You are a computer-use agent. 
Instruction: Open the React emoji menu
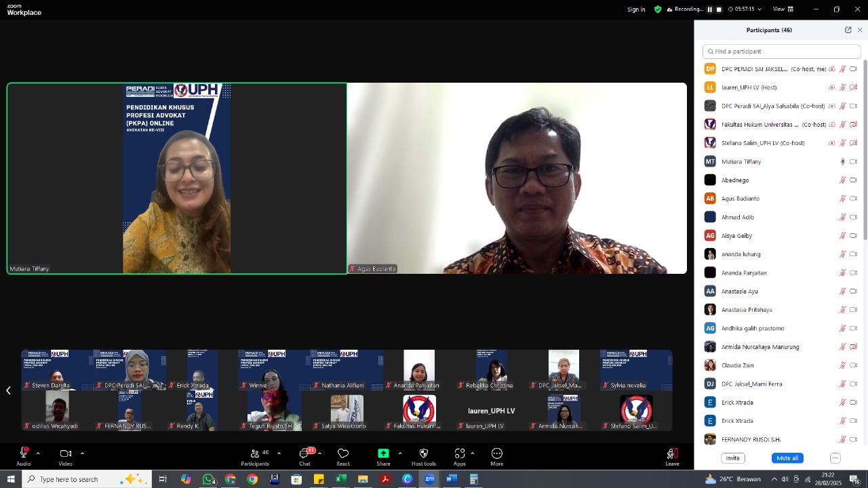point(343,457)
